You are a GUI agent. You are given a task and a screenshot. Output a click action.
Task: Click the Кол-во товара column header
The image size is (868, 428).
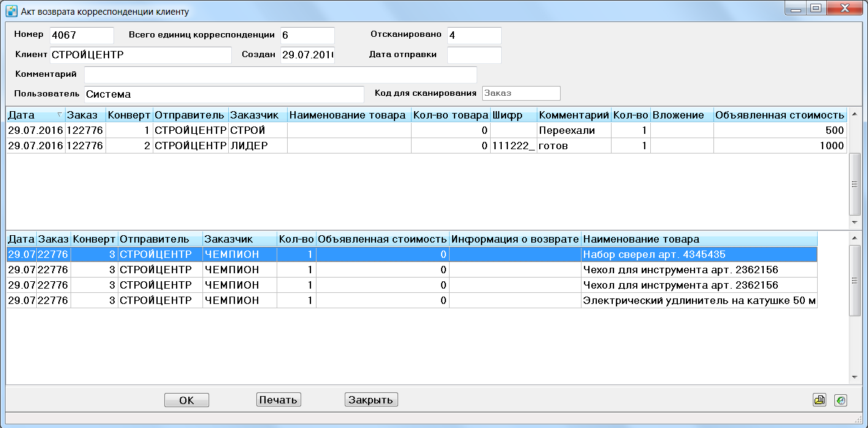(450, 115)
